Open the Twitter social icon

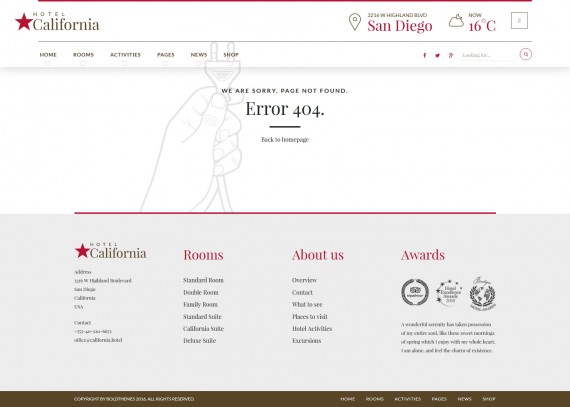coord(438,55)
